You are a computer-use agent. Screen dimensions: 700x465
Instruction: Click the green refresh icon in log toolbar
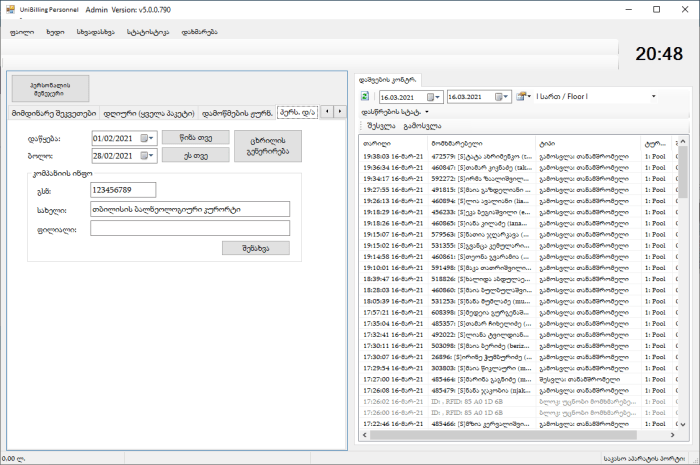[366, 97]
